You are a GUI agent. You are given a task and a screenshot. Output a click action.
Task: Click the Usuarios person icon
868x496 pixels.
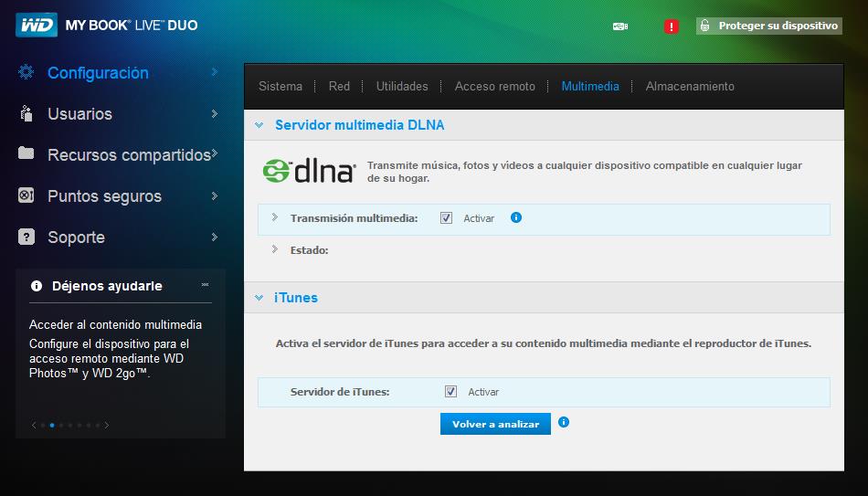26,113
